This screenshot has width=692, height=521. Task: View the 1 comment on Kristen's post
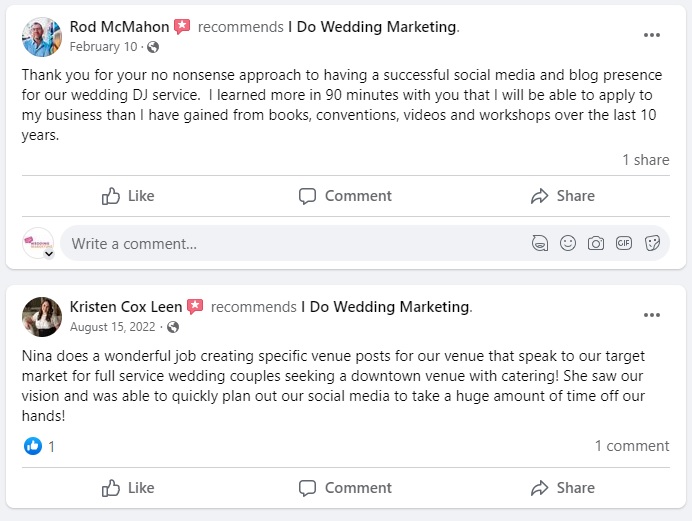pyautogui.click(x=632, y=446)
